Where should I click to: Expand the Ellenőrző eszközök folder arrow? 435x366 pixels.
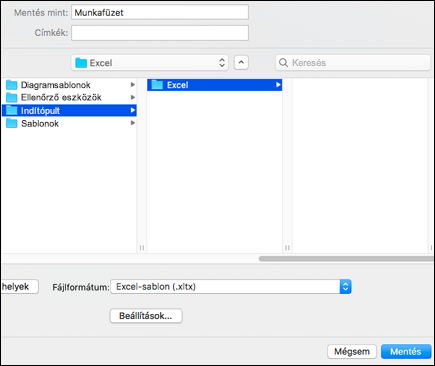(x=133, y=97)
